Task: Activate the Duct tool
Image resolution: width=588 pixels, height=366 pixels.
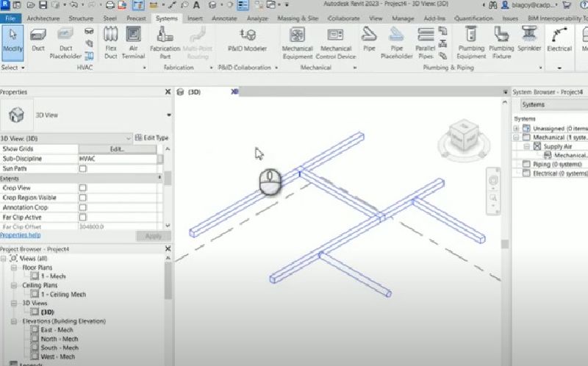Action: (x=38, y=40)
